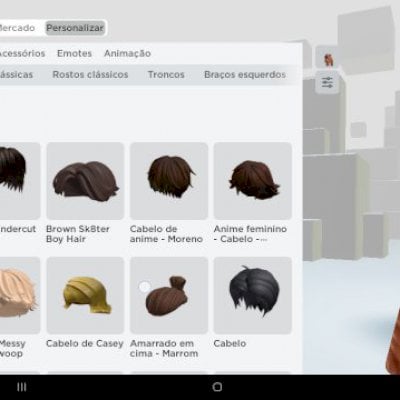Equip the Amarrado em cima - Marrom bun hair
This screenshot has height=400, width=400.
169,295
